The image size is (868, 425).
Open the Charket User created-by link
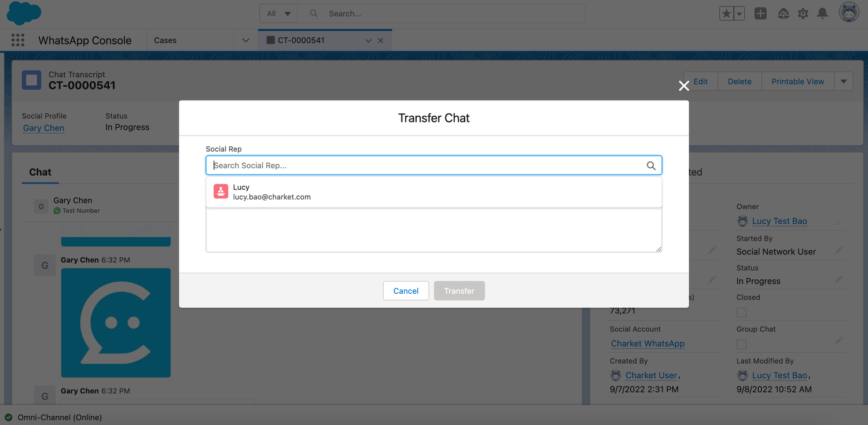tap(651, 375)
